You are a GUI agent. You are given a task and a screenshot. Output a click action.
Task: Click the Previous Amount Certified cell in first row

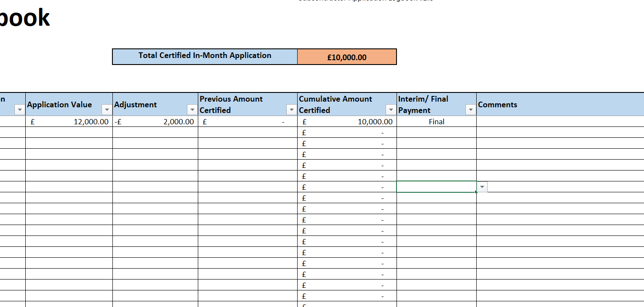247,122
